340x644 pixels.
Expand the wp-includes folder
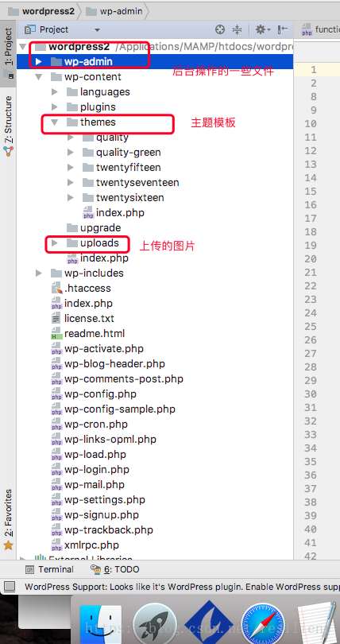pos(39,274)
